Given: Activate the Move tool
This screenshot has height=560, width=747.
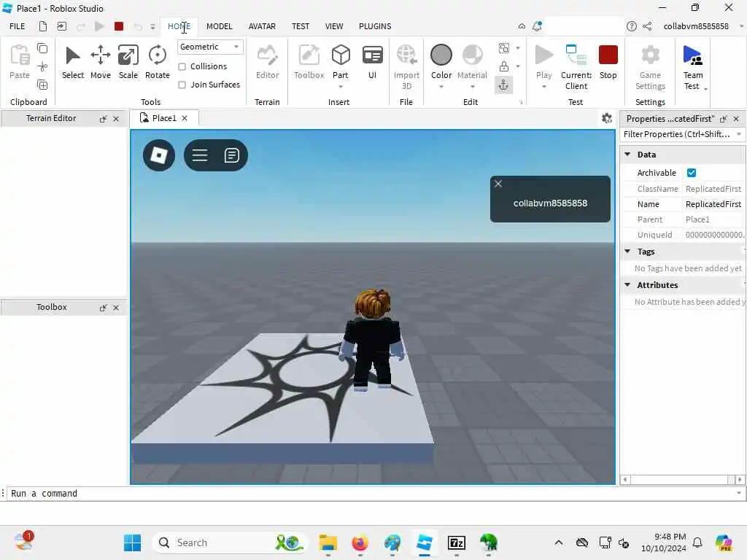Looking at the screenshot, I should [x=101, y=62].
